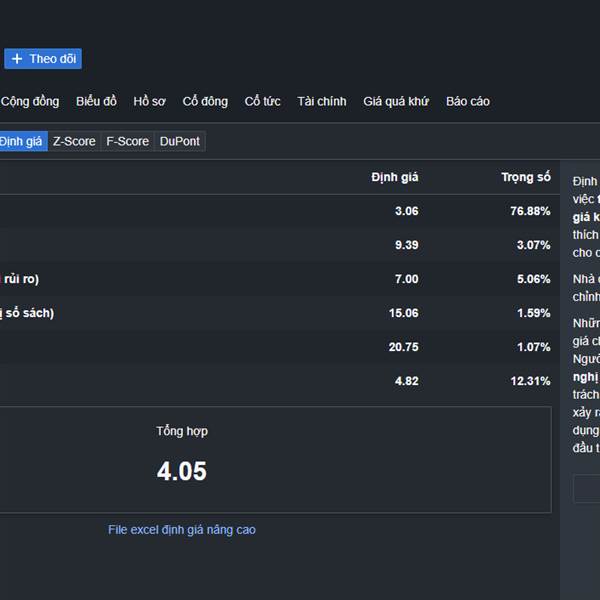The width and height of the screenshot is (600, 600).
Task: Switch to the F-Score sub-tab
Action: [127, 141]
